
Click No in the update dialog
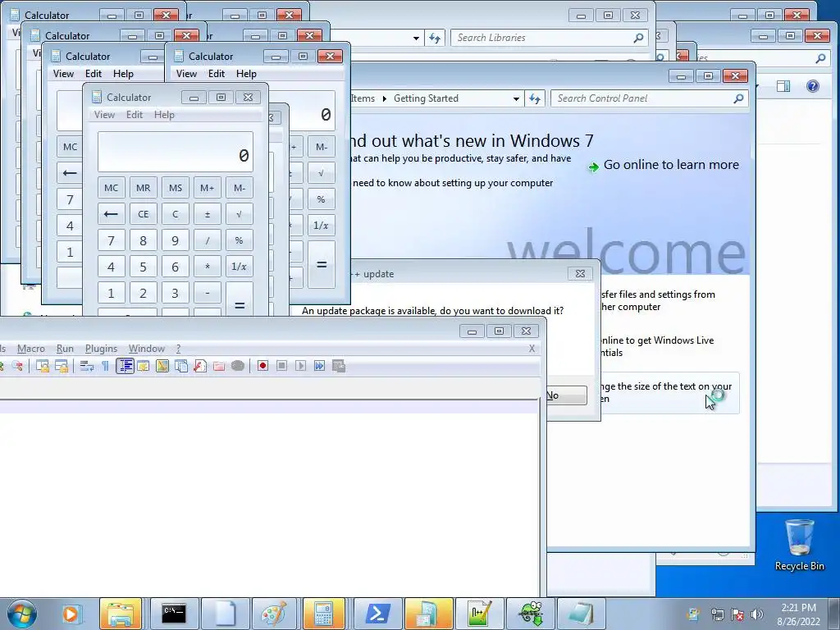click(x=566, y=395)
